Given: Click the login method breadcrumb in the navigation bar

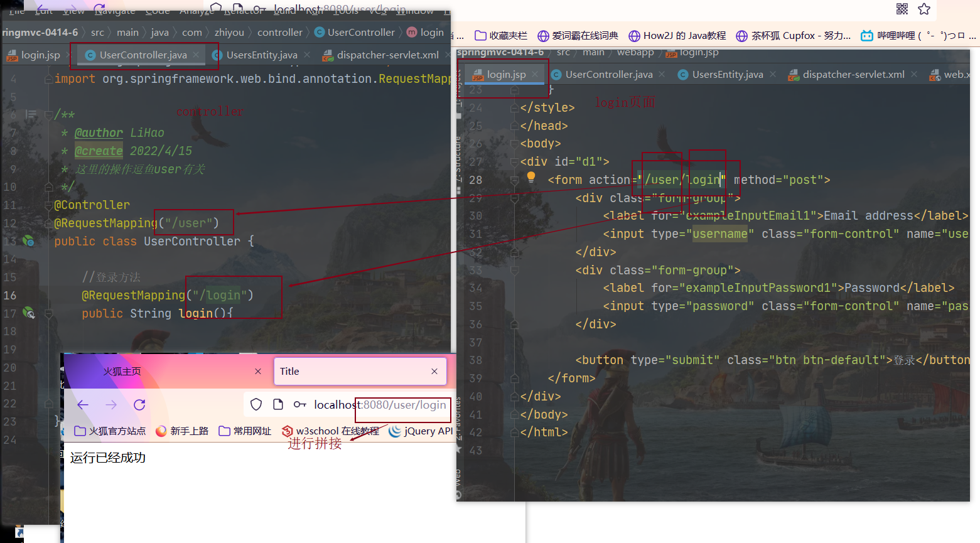Looking at the screenshot, I should pos(426,33).
